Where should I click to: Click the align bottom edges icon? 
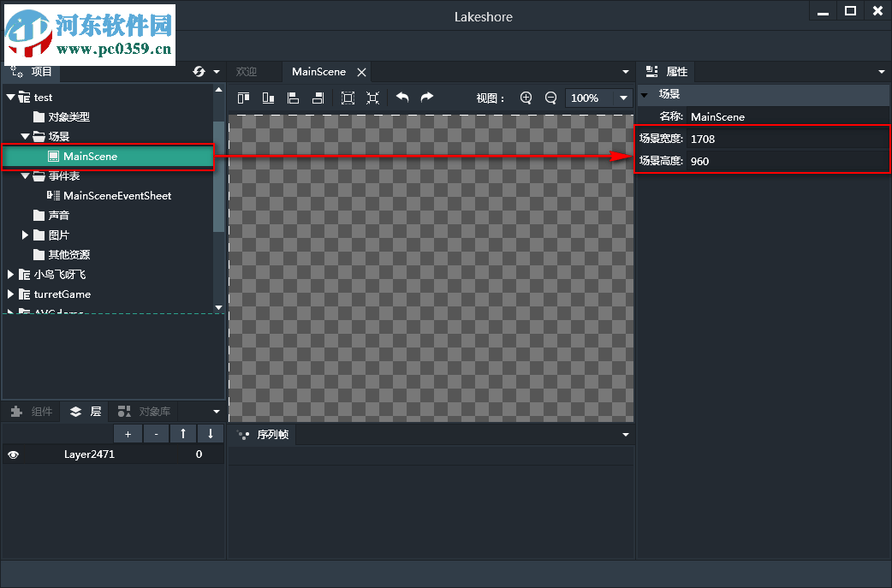coord(268,98)
